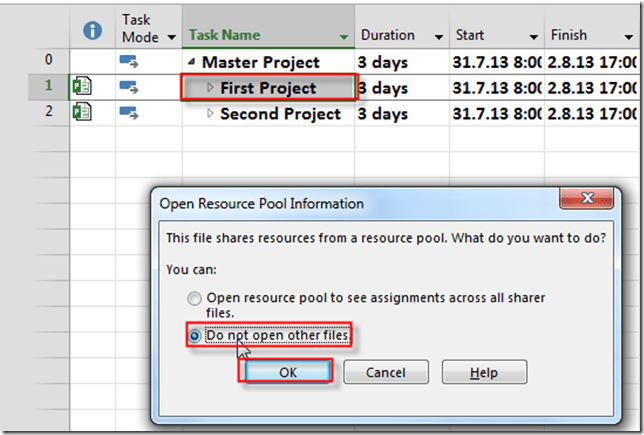
Task: Click Task Mode icon for Master Project
Action: pyautogui.click(x=131, y=62)
